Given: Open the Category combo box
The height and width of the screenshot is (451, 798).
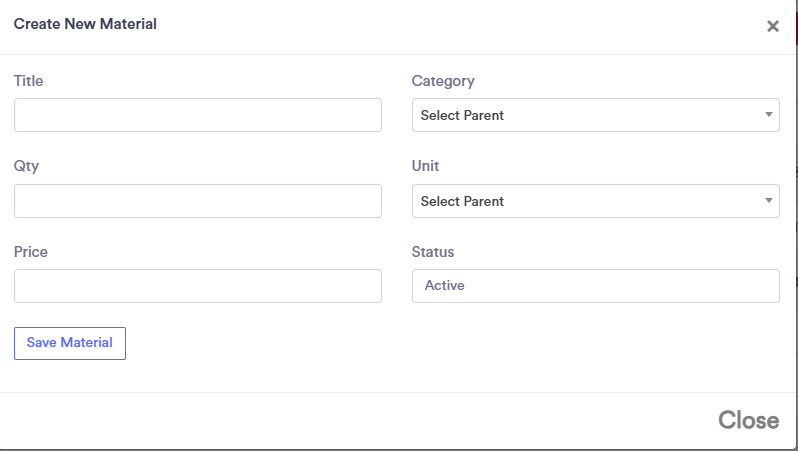Looking at the screenshot, I should 595,115.
